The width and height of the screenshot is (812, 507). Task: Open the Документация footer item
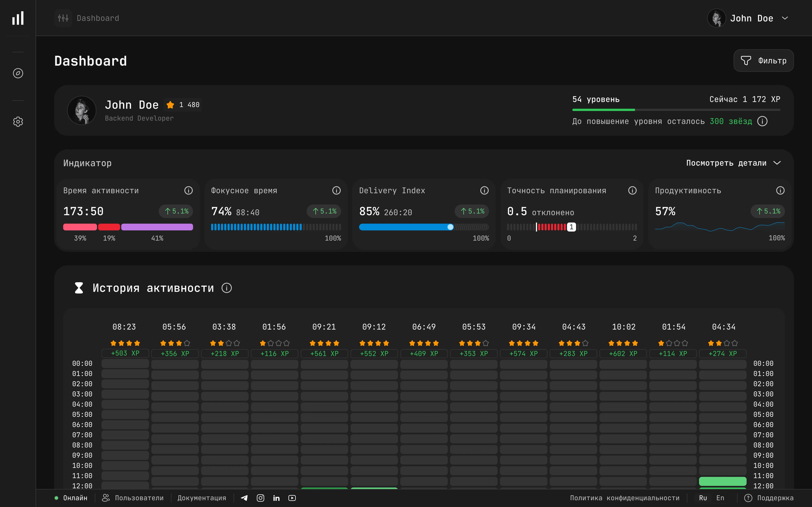pyautogui.click(x=202, y=498)
